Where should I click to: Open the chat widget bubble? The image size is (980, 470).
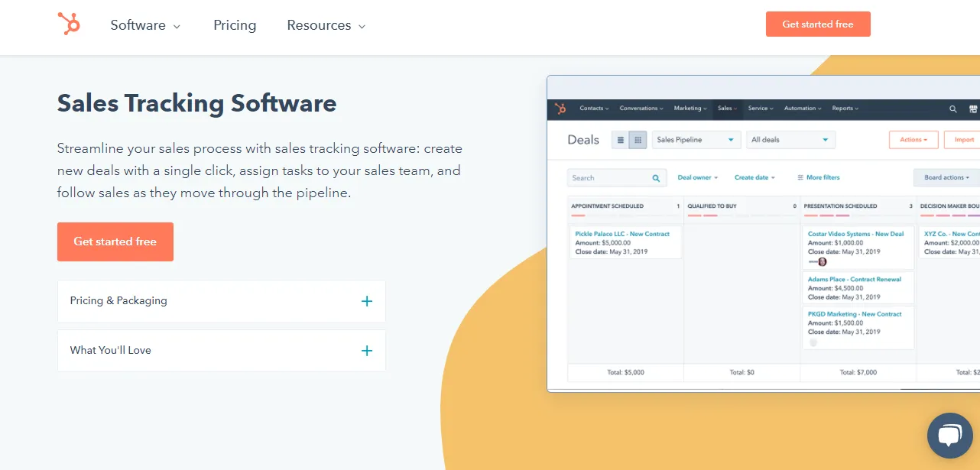949,436
